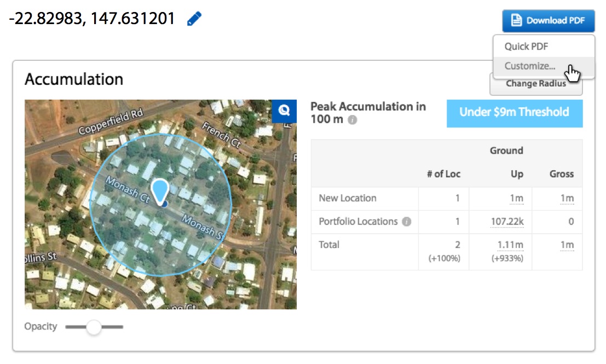Click the Change Radius button
The image size is (606, 364).
click(536, 84)
